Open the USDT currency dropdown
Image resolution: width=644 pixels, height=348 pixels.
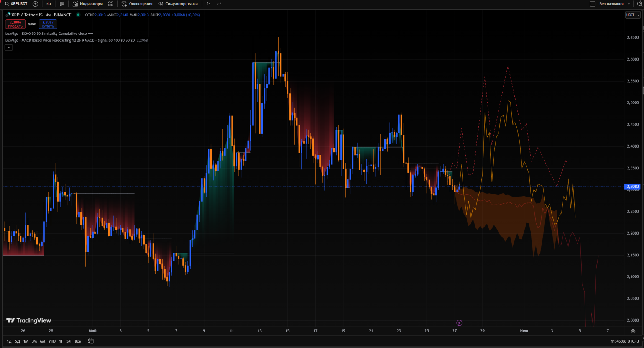point(633,15)
